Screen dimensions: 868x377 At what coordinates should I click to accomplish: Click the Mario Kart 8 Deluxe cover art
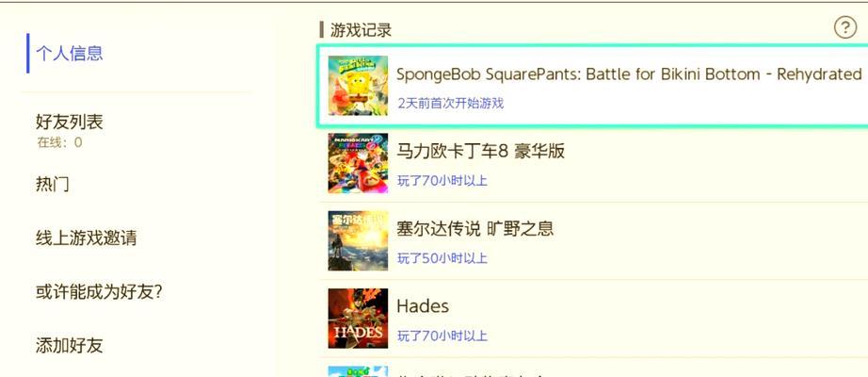[358, 163]
